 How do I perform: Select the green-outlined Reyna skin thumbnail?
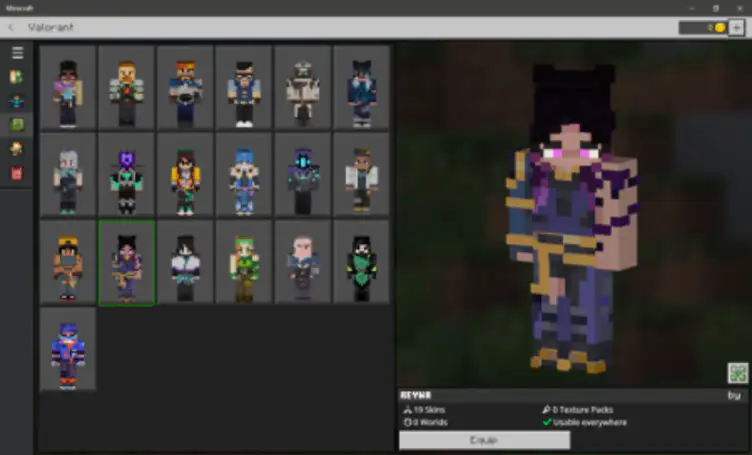(x=127, y=262)
